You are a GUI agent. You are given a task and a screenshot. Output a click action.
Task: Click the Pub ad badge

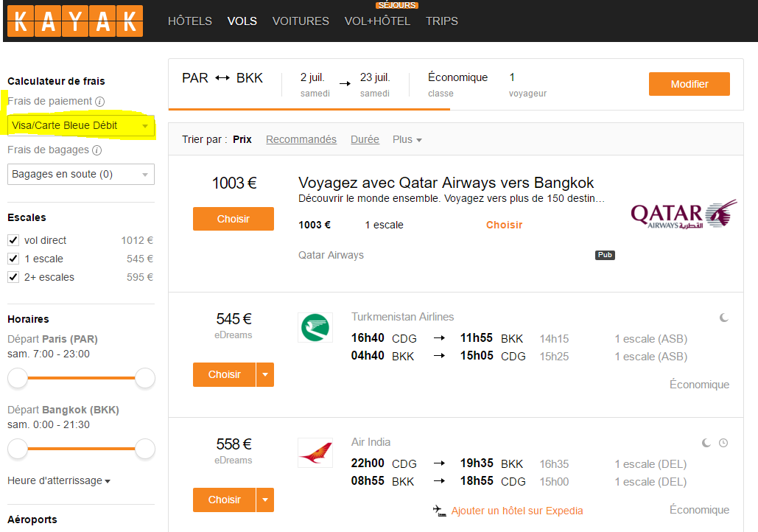click(x=605, y=255)
